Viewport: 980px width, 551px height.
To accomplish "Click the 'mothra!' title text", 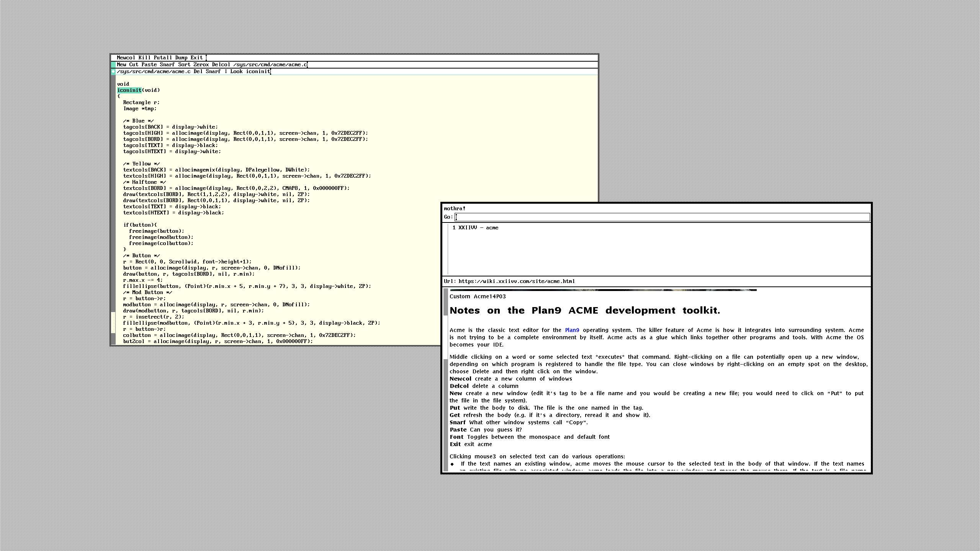I will pos(455,209).
